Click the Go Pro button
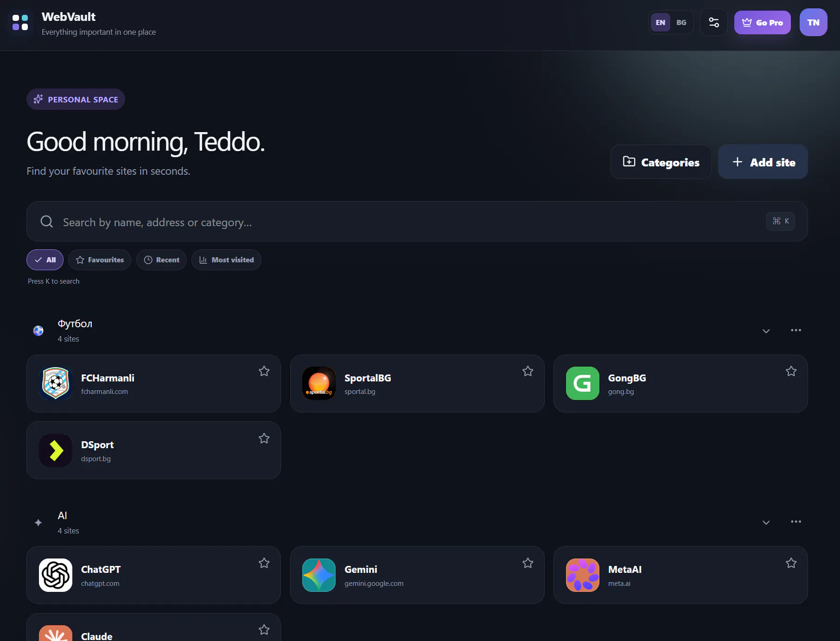This screenshot has width=840, height=641. (763, 22)
